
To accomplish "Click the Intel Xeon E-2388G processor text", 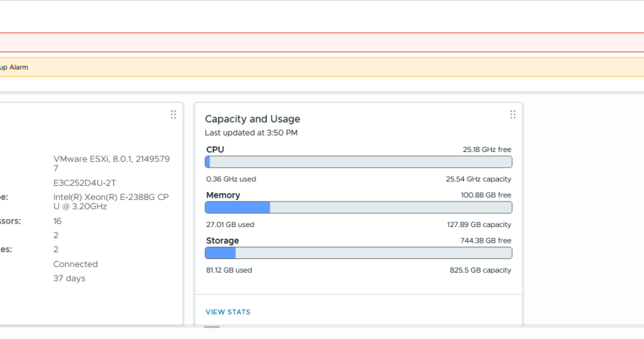I will (x=110, y=201).
